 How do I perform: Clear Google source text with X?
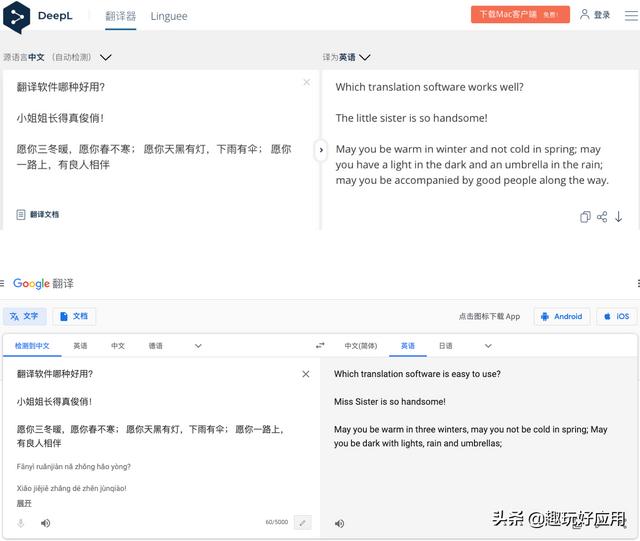tap(306, 374)
